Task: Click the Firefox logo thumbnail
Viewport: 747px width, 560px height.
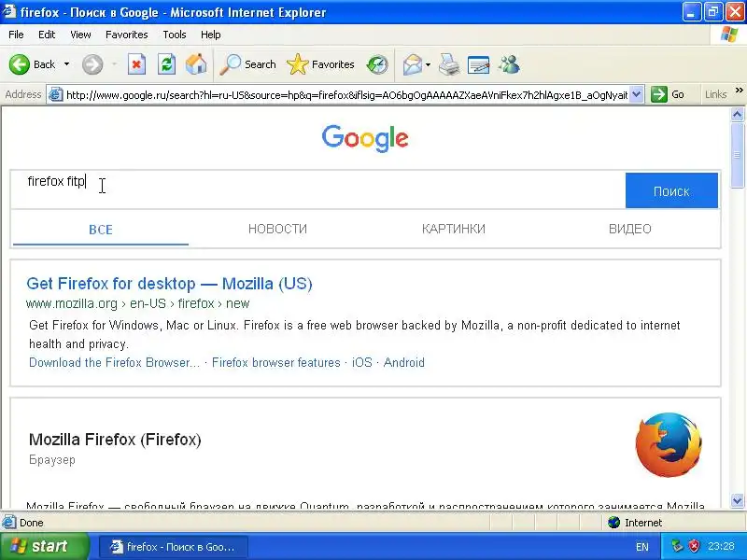Action: pyautogui.click(x=669, y=445)
